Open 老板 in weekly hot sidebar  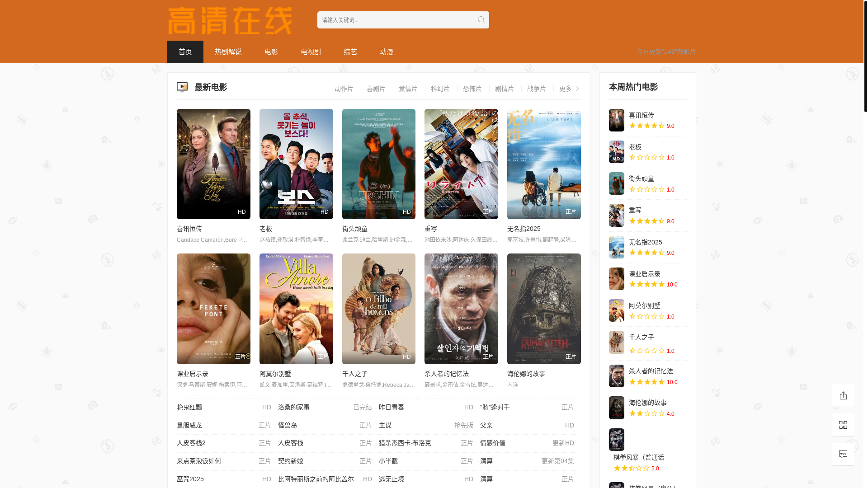click(x=635, y=147)
